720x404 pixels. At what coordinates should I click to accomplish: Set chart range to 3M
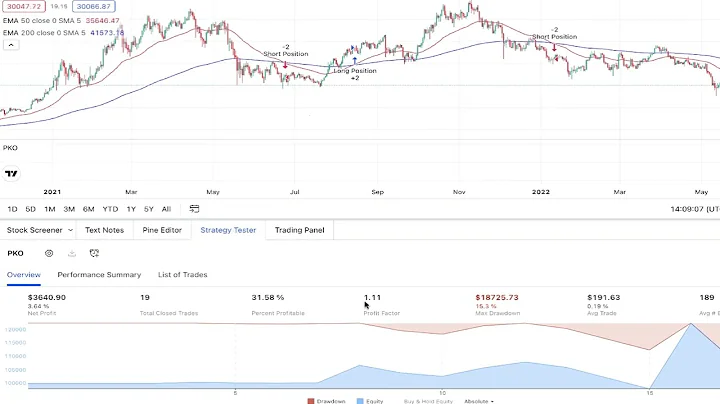point(69,209)
